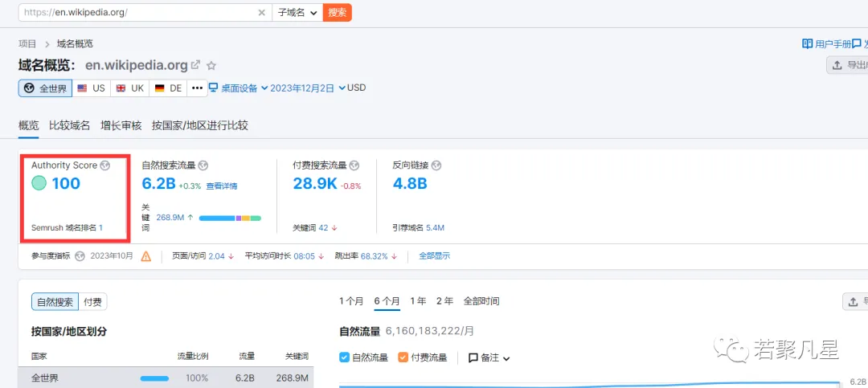
Task: Click the 域名概览 breadcrumb
Action: [75, 43]
